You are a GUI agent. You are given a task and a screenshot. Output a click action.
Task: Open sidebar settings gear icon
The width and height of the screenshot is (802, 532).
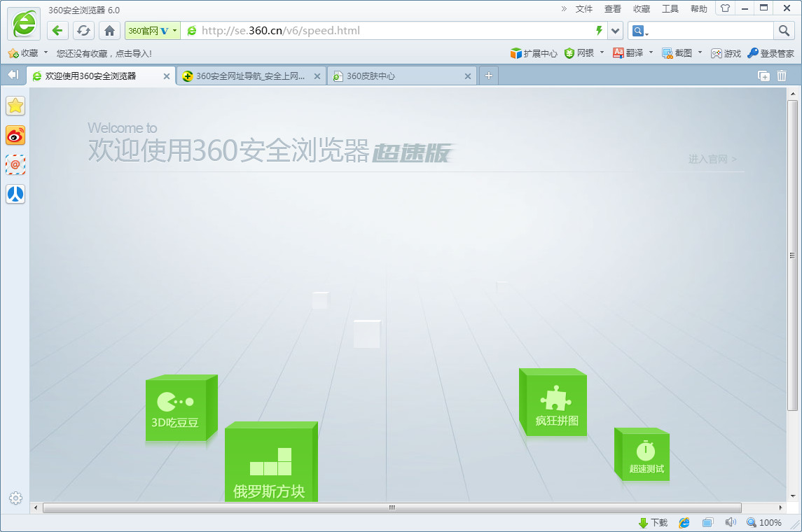[x=15, y=498]
